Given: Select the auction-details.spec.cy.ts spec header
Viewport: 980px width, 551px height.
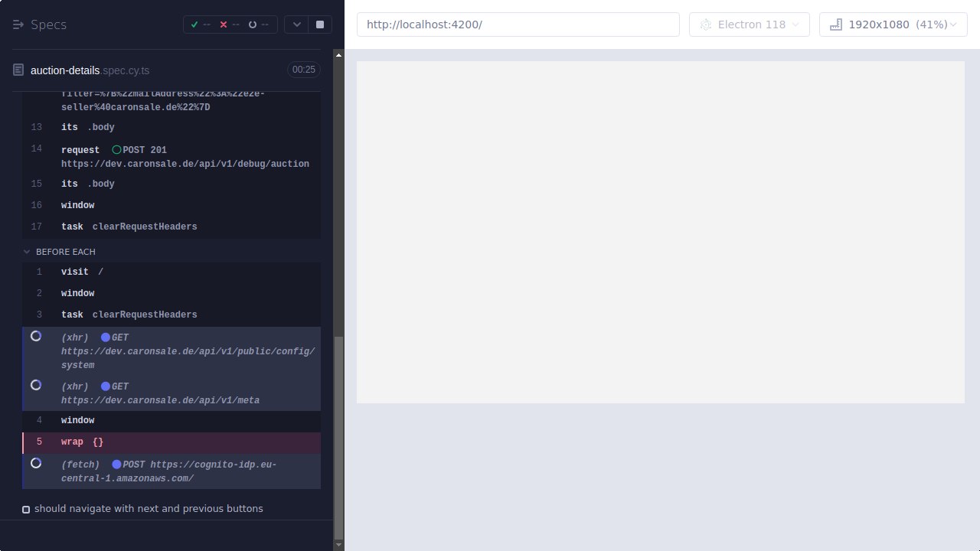Looking at the screenshot, I should point(91,70).
